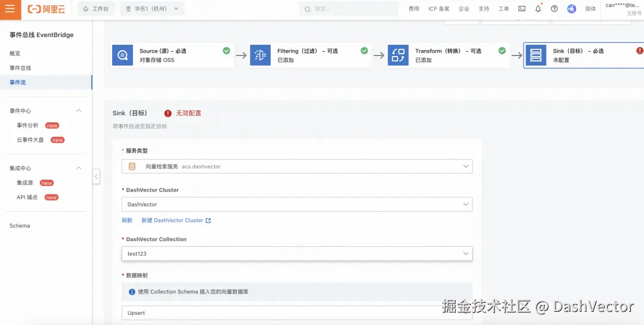
Task: Open 支持 in top bar
Action: pyautogui.click(x=484, y=8)
